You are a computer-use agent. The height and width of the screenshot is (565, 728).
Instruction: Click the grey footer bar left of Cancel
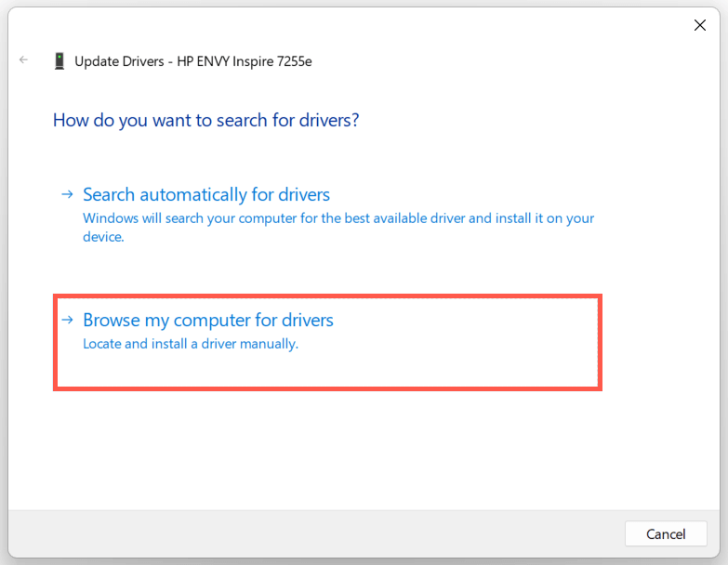coord(316,533)
